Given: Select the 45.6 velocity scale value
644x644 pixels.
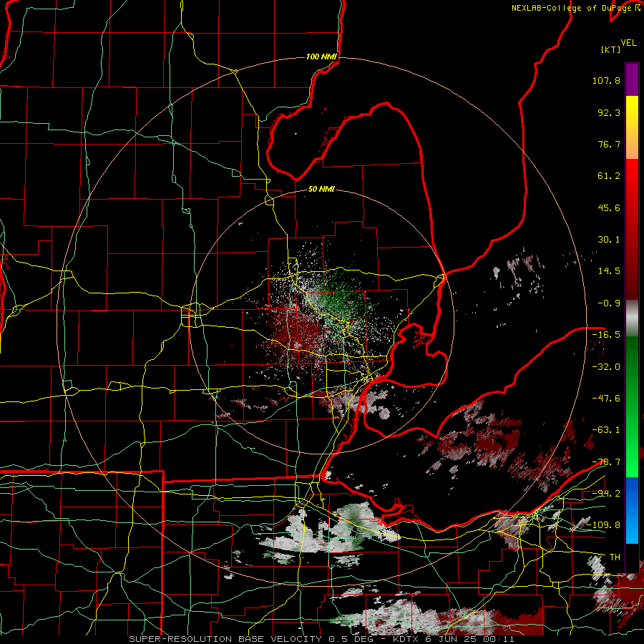Looking at the screenshot, I should click(609, 208).
